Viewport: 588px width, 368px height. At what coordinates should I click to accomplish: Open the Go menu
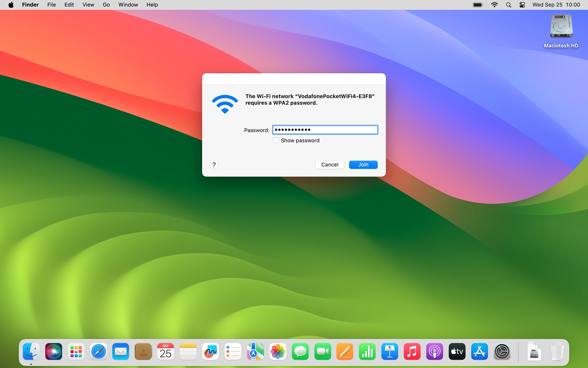(x=106, y=5)
